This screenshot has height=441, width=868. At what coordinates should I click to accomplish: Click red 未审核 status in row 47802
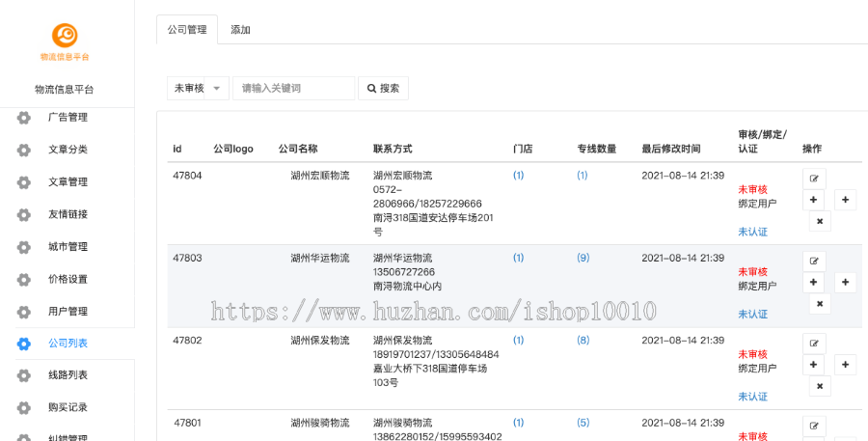753,354
